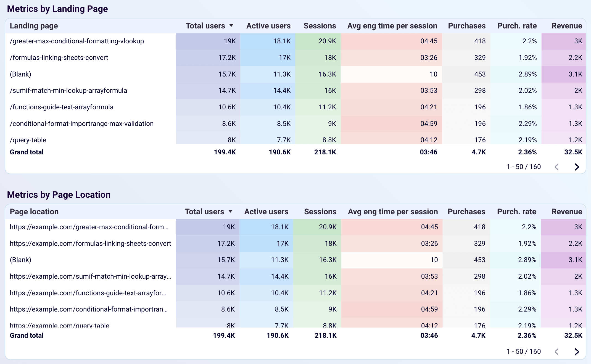Toggle sort order on Active users column
Screen dimensions: 591x364
coord(268,26)
